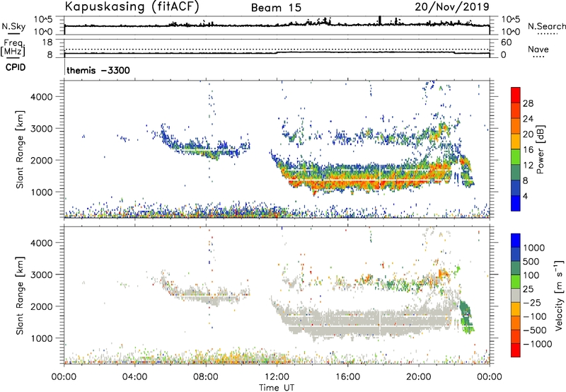Click the 'Time UT' axis title
The width and height of the screenshot is (566, 392).
pos(277,388)
